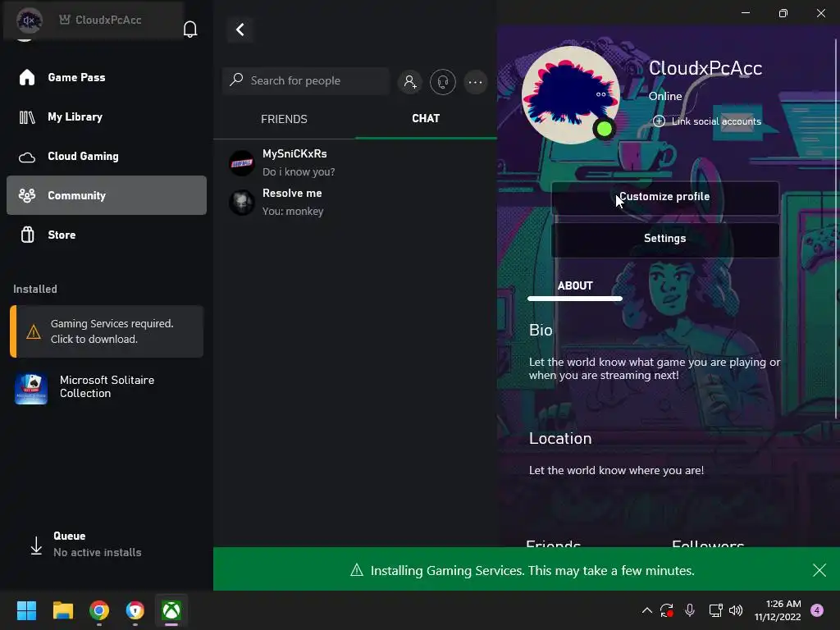Restore down the Xbox window
The image size is (840, 630).
783,13
